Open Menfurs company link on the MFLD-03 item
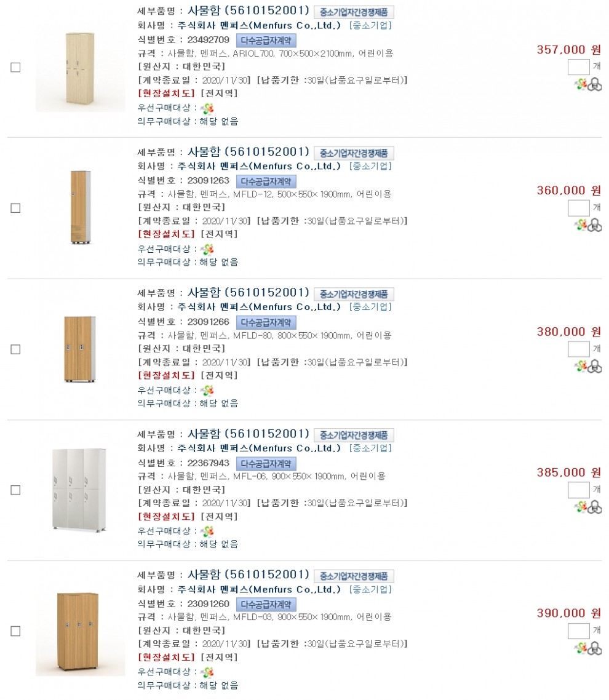The height and width of the screenshot is (700, 609). click(x=259, y=589)
